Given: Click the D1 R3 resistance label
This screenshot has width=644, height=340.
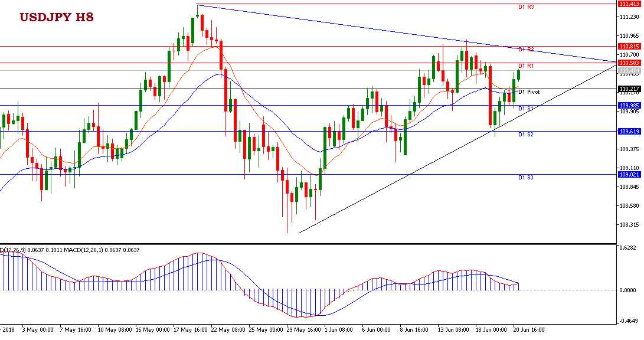Looking at the screenshot, I should [526, 7].
